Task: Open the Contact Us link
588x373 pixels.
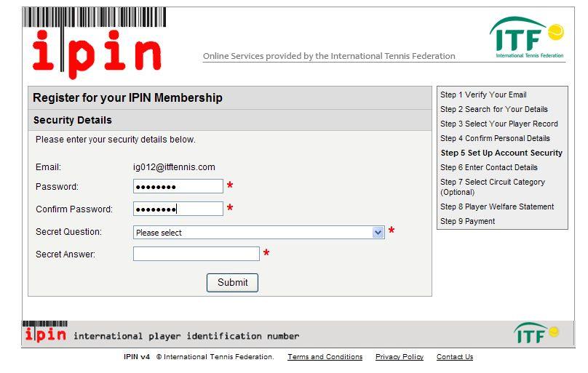Action: (x=455, y=356)
